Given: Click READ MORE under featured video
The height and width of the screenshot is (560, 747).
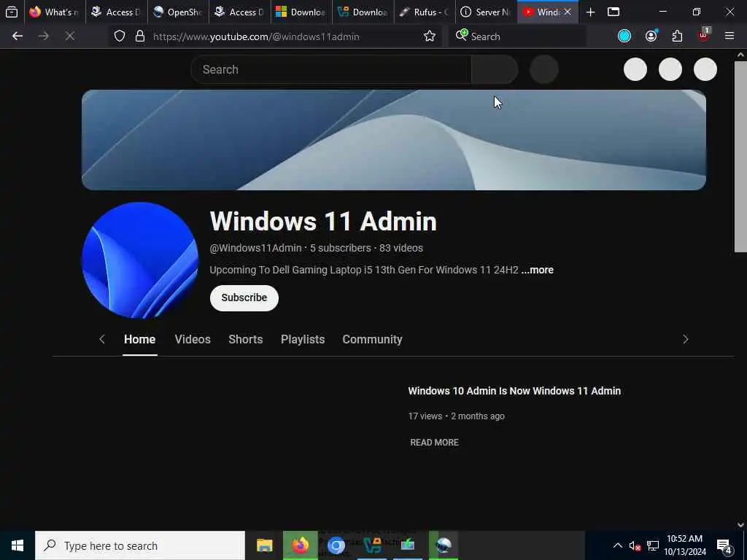Looking at the screenshot, I should [x=435, y=443].
